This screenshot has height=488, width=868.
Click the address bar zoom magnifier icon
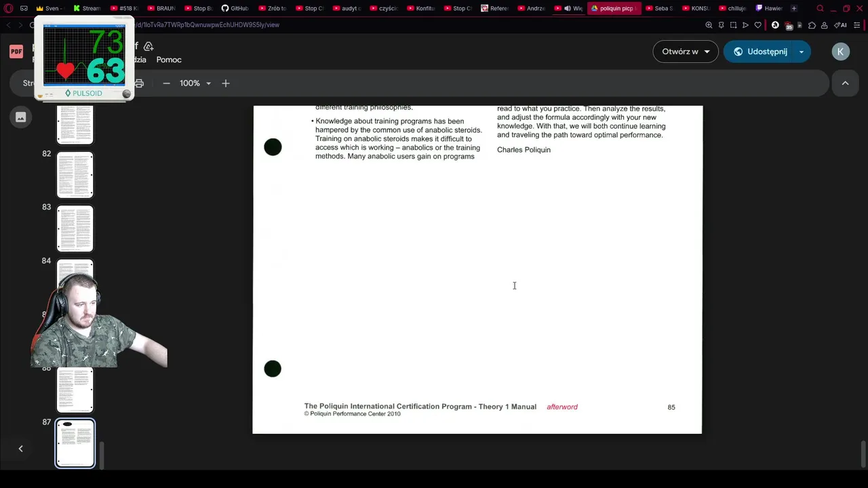coord(709,25)
